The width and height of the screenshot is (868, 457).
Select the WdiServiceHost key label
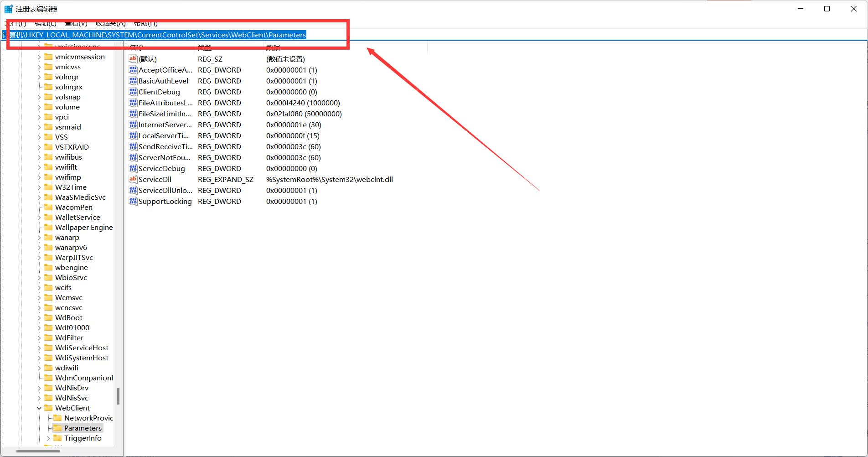point(82,348)
